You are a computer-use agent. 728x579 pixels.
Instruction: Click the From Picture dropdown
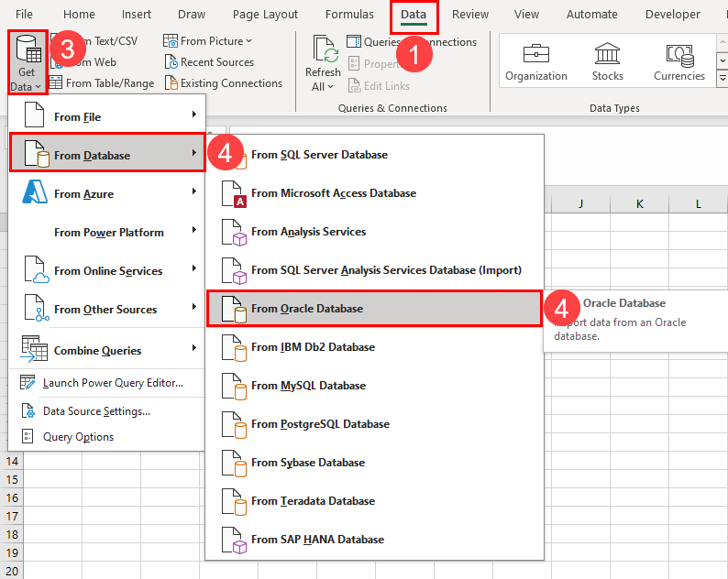pyautogui.click(x=207, y=41)
